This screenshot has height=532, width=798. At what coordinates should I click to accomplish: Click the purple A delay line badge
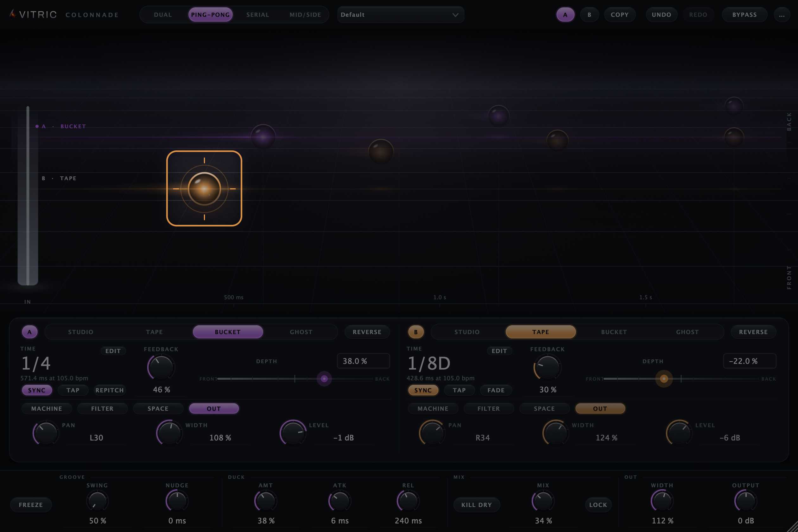tap(29, 332)
